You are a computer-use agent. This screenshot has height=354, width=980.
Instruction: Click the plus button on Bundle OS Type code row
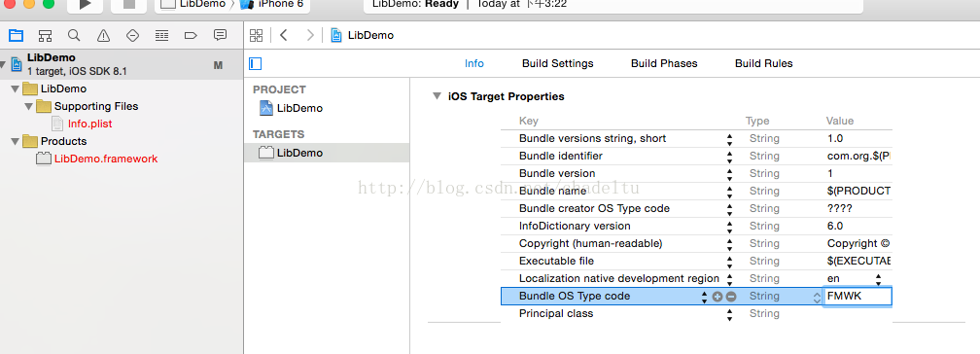click(x=717, y=297)
